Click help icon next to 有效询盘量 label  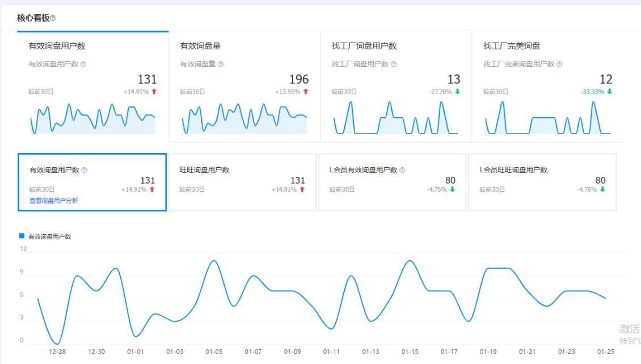(x=221, y=64)
